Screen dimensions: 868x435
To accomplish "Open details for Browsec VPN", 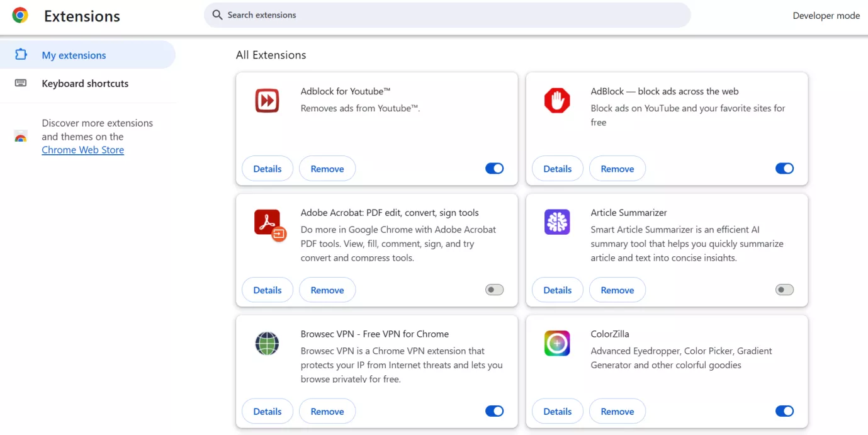I will pos(267,410).
